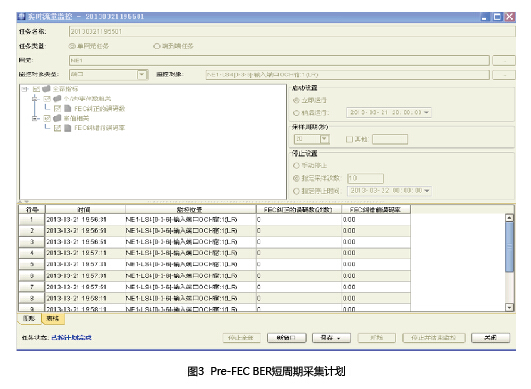Image resolution: width=531 pixels, height=389 pixels.
Task: Collapse the rate-values tree group
Action: click(x=35, y=118)
